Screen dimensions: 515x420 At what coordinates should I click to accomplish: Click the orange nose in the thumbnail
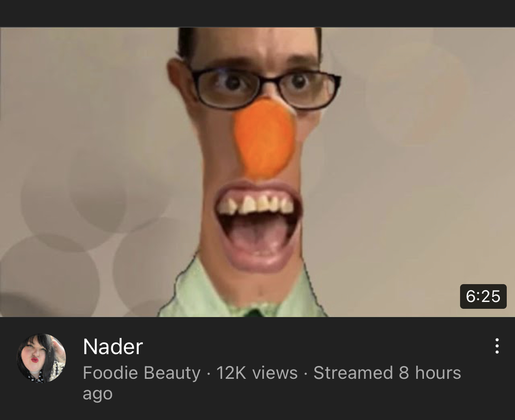point(265,139)
